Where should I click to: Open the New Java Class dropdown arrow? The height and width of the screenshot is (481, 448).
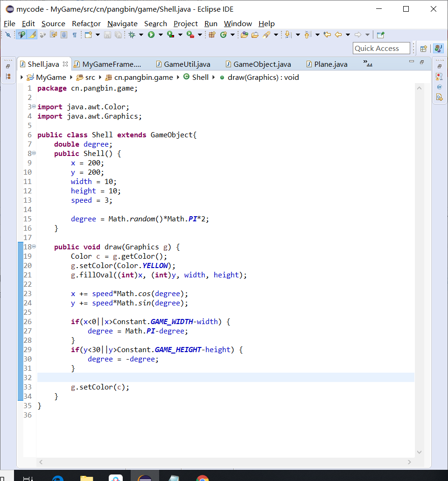click(x=232, y=35)
